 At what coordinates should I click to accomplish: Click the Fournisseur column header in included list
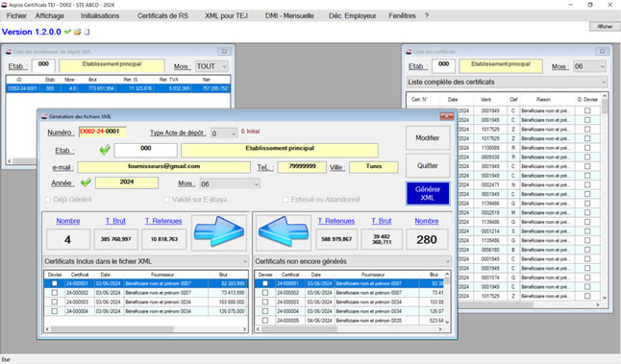(162, 275)
